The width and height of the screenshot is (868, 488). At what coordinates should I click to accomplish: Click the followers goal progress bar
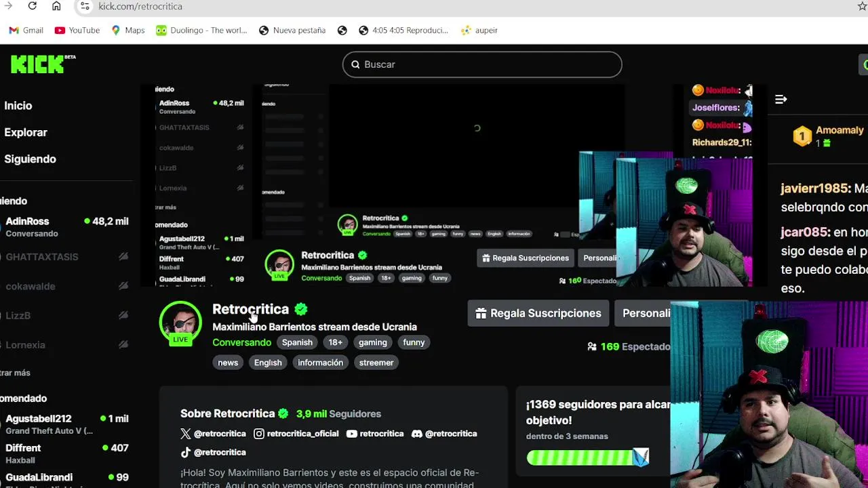pos(588,457)
